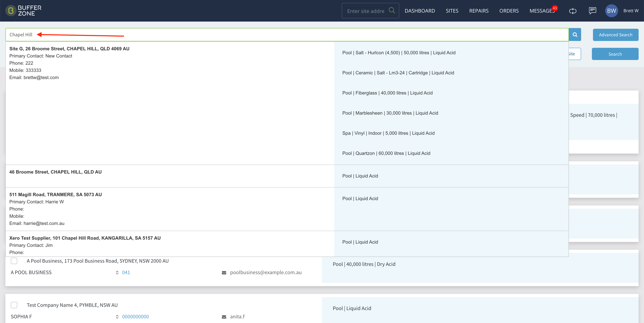Open the DASHBOARD menu
This screenshot has width=644, height=323.
point(420,11)
